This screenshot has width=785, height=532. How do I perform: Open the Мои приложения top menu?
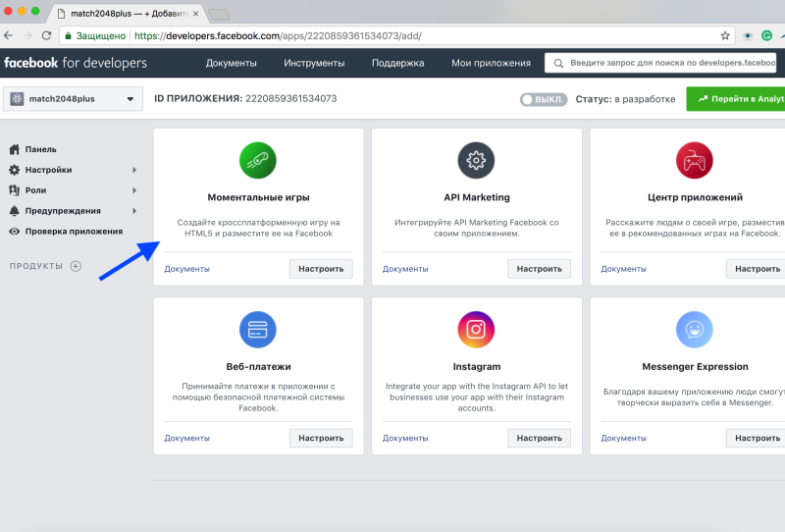coord(492,63)
